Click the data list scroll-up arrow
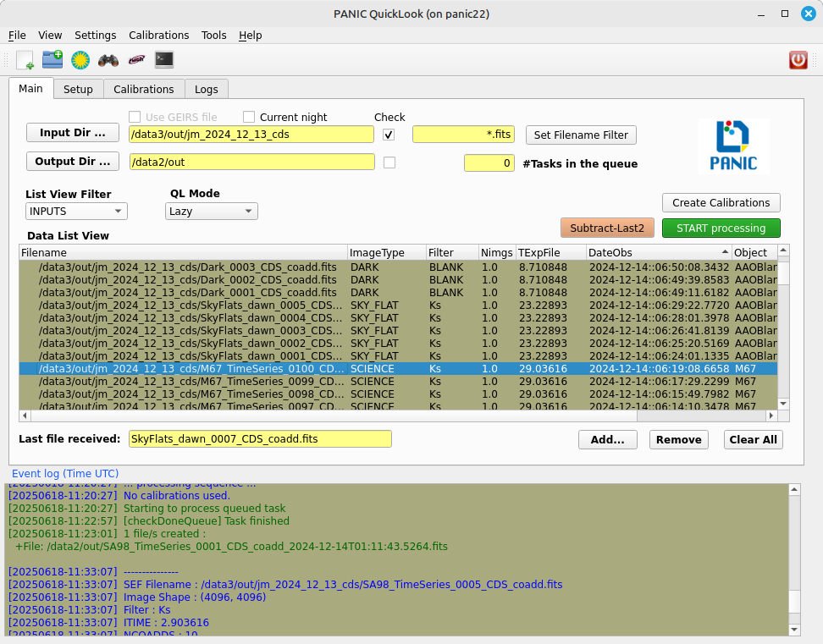Viewport: 823px width, 644px height. (784, 250)
